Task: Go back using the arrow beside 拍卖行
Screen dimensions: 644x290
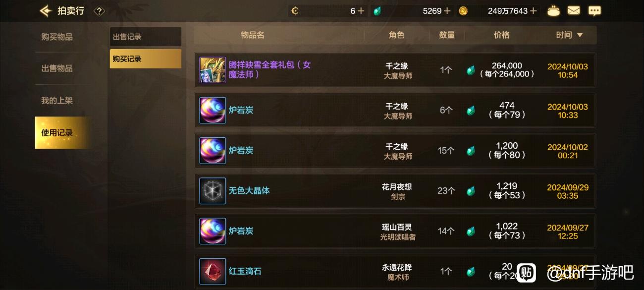Action: (46, 10)
